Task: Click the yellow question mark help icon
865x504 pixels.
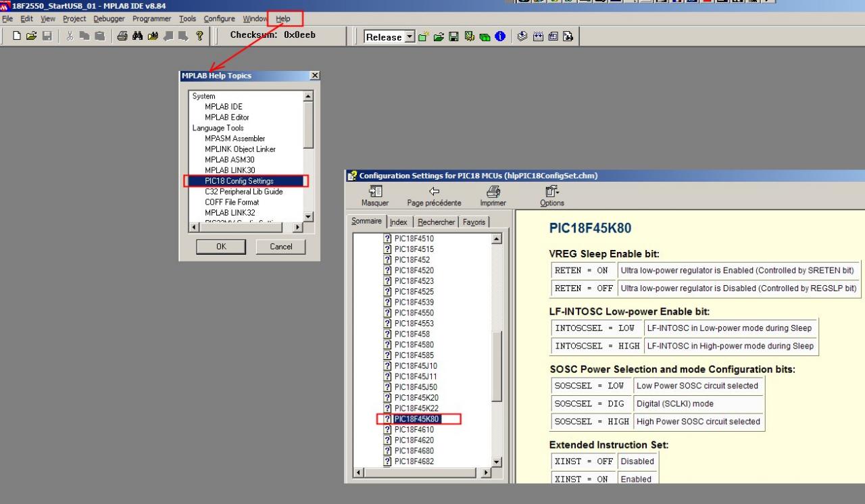Action: pos(199,36)
